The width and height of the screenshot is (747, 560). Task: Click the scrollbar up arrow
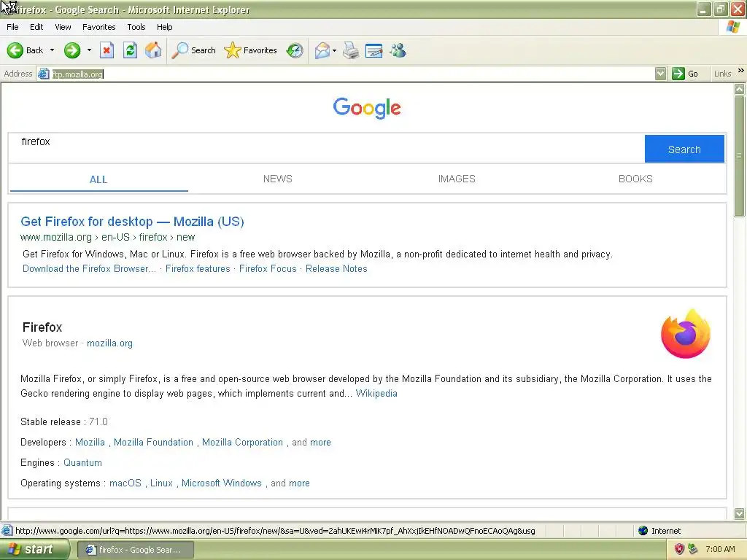coord(740,89)
